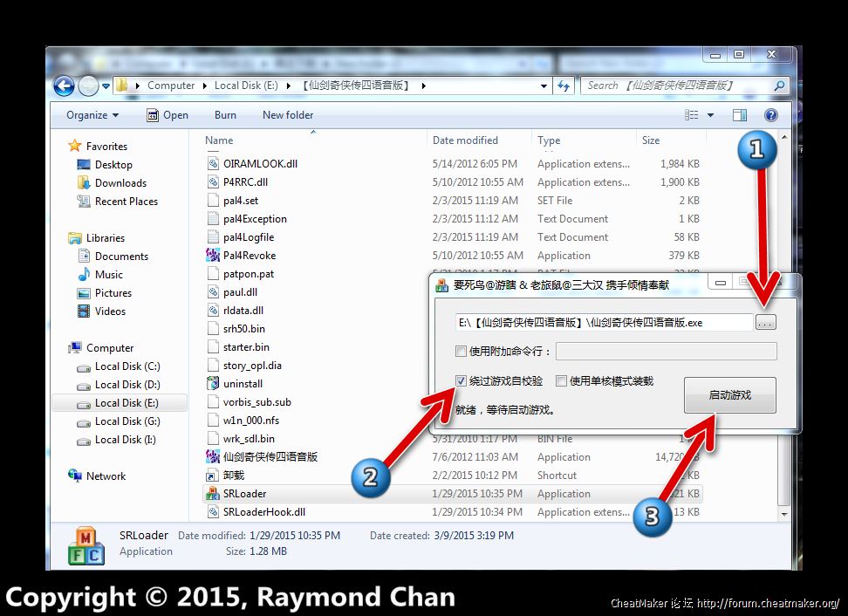Click the Pal4Revoke application icon

pyautogui.click(x=212, y=256)
